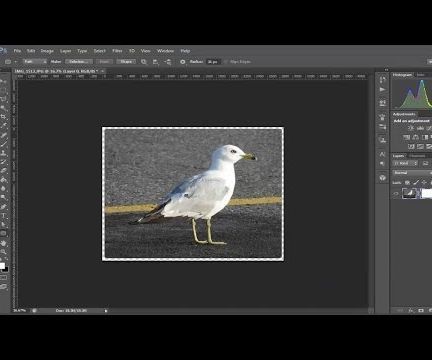Hide the layer using its eye icon
The width and height of the screenshot is (432, 360).
click(396, 193)
